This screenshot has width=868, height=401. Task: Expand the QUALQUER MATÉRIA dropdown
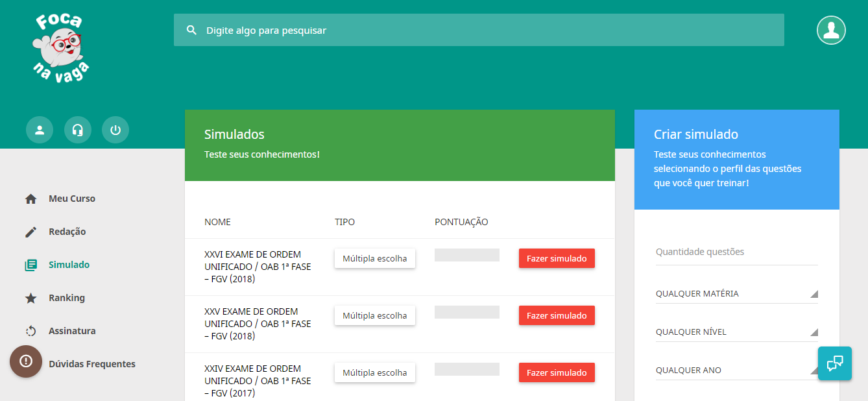coord(736,293)
